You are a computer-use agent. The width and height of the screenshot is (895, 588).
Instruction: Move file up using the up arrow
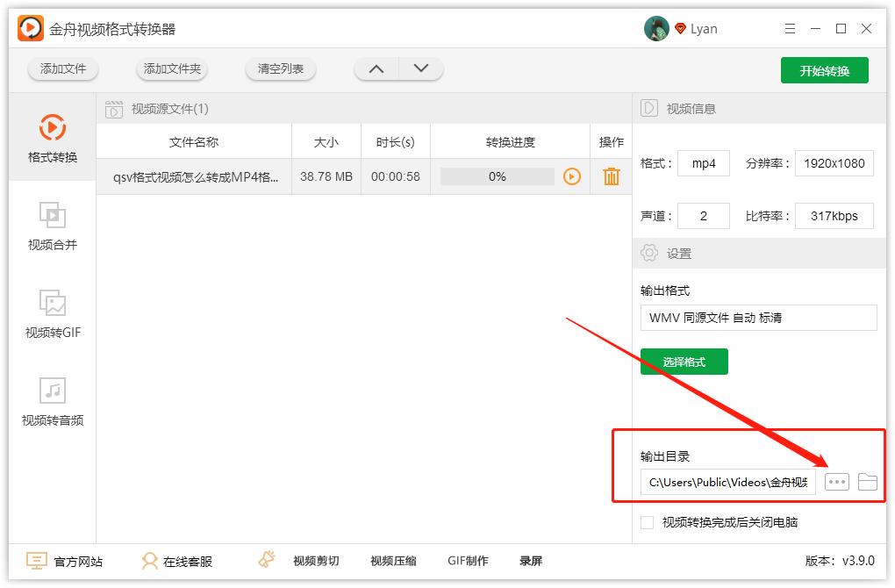pyautogui.click(x=377, y=67)
